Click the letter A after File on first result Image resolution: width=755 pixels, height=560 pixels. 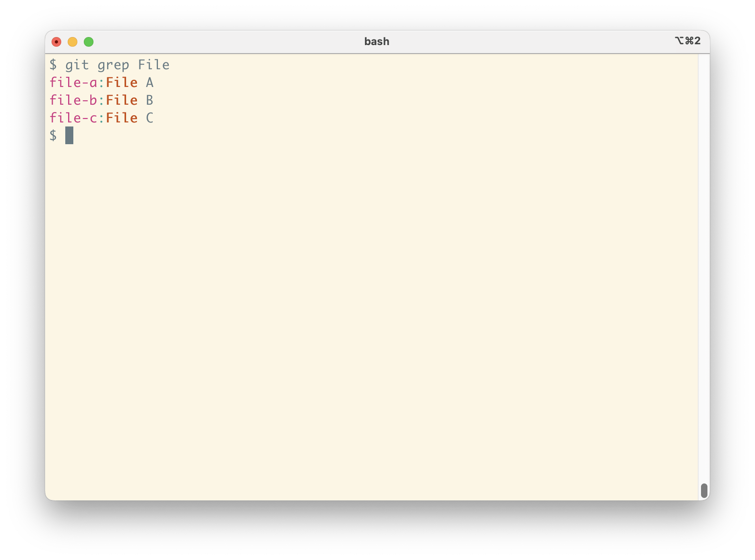(150, 82)
